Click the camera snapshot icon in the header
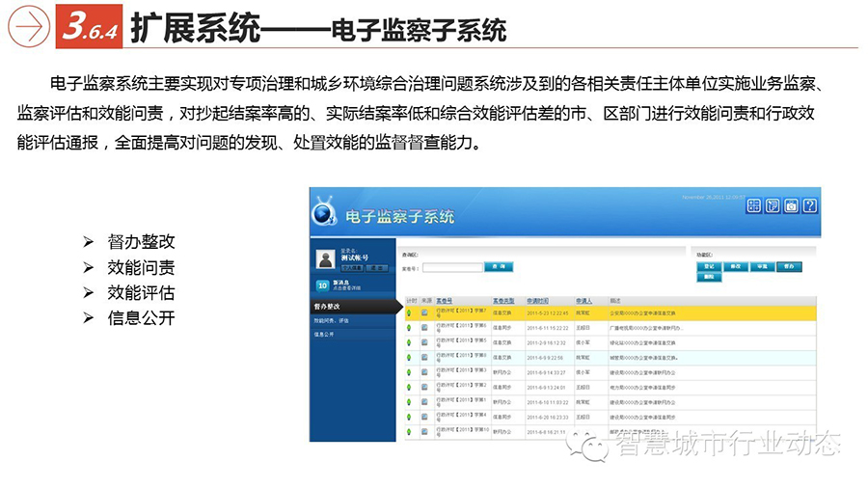Image resolution: width=868 pixels, height=488 pixels. tap(791, 205)
